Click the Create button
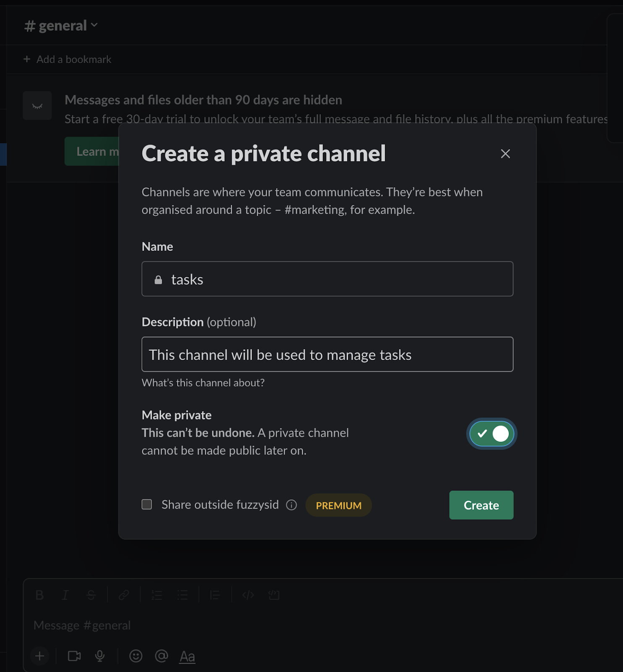The height and width of the screenshot is (672, 623). tap(481, 505)
